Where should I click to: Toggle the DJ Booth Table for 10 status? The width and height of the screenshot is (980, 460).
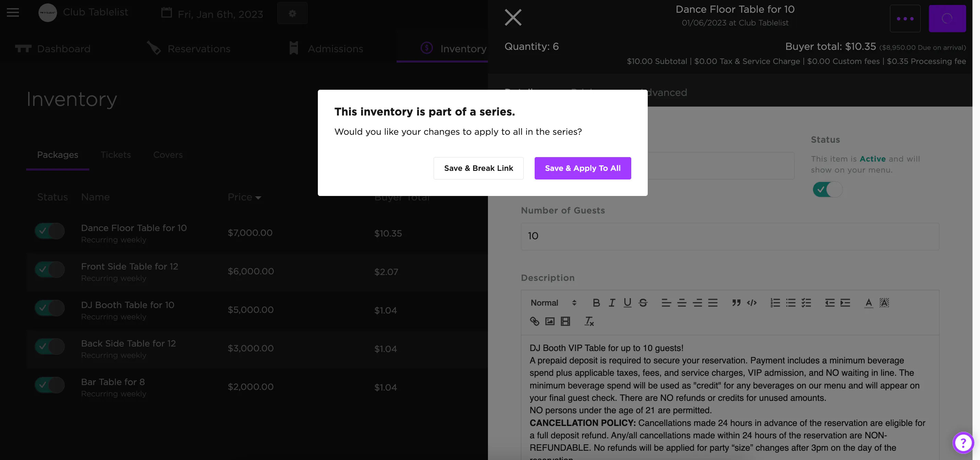point(50,308)
